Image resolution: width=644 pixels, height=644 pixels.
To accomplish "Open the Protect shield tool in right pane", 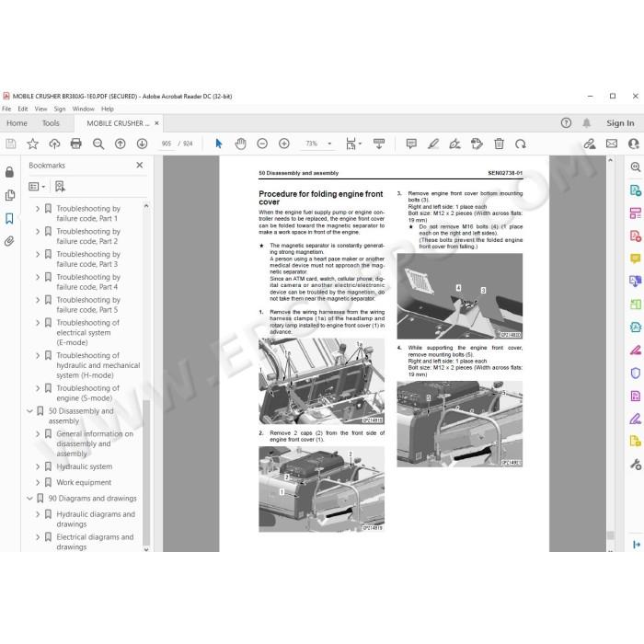I will tap(636, 373).
